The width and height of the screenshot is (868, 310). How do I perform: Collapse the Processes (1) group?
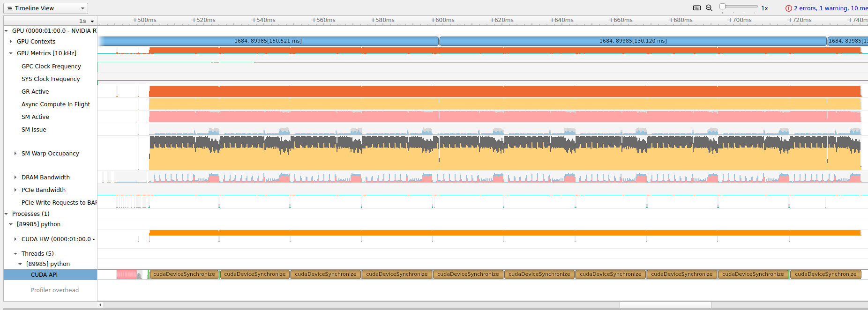click(x=6, y=214)
